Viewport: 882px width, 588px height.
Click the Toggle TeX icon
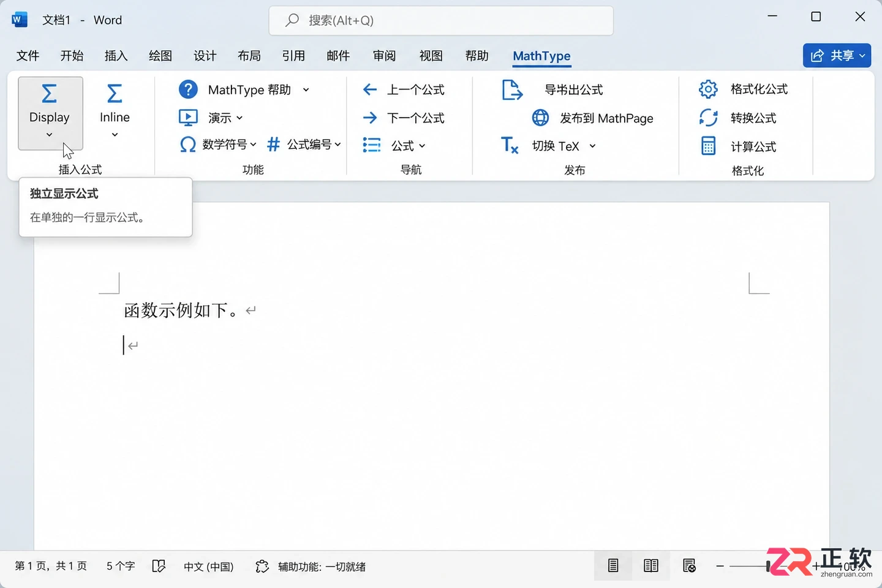[510, 145]
